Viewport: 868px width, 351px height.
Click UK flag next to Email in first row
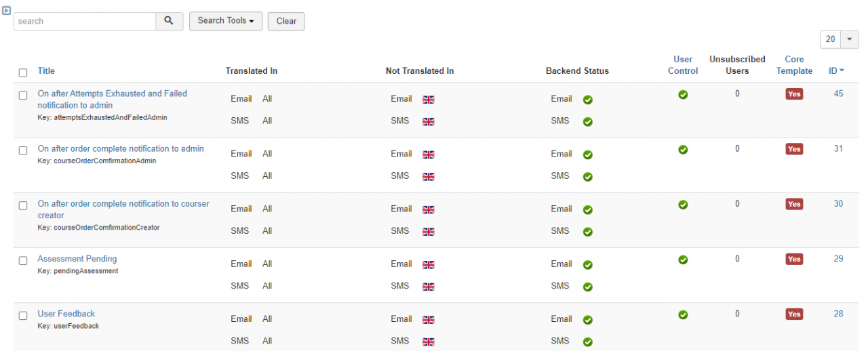tap(428, 100)
